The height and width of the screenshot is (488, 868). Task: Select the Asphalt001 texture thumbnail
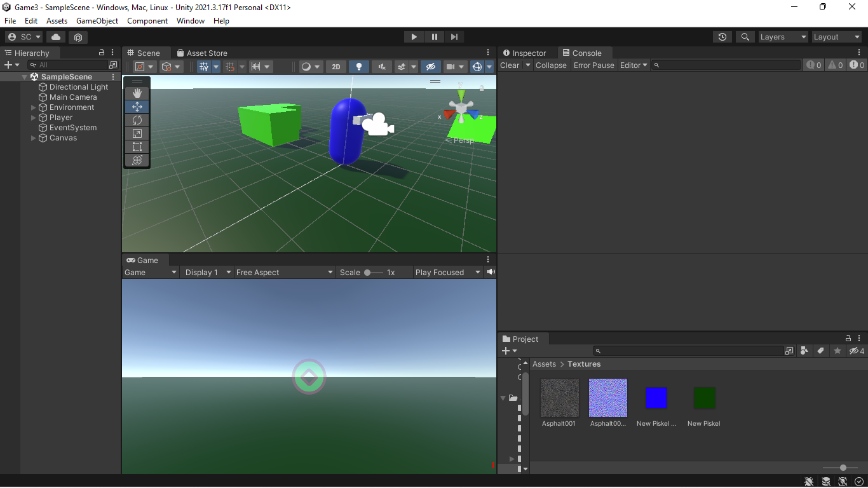point(559,398)
